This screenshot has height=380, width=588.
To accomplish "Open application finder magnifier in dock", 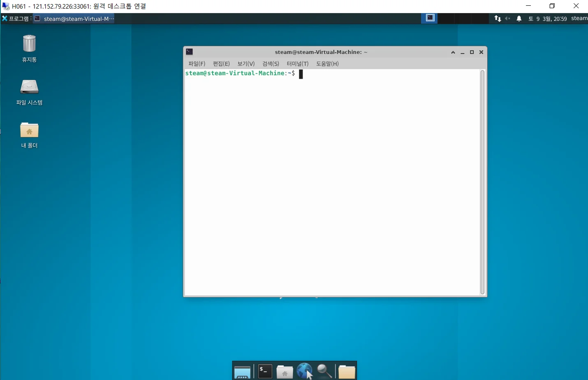I will pos(324,371).
